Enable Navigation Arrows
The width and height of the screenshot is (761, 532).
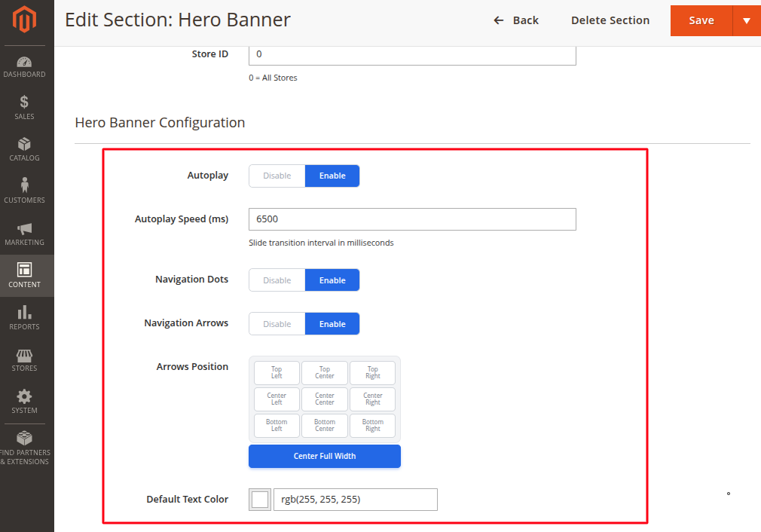pyautogui.click(x=332, y=324)
